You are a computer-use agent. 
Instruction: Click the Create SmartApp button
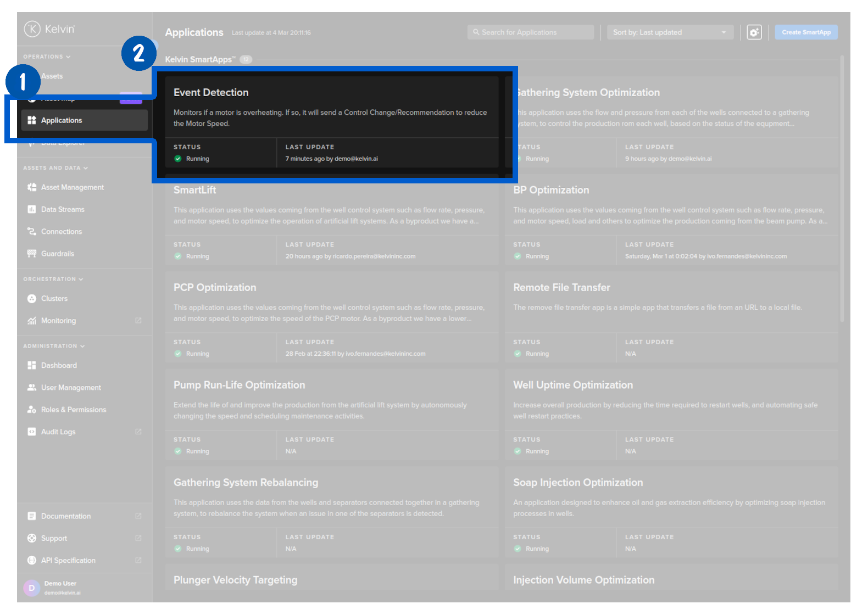(x=806, y=32)
